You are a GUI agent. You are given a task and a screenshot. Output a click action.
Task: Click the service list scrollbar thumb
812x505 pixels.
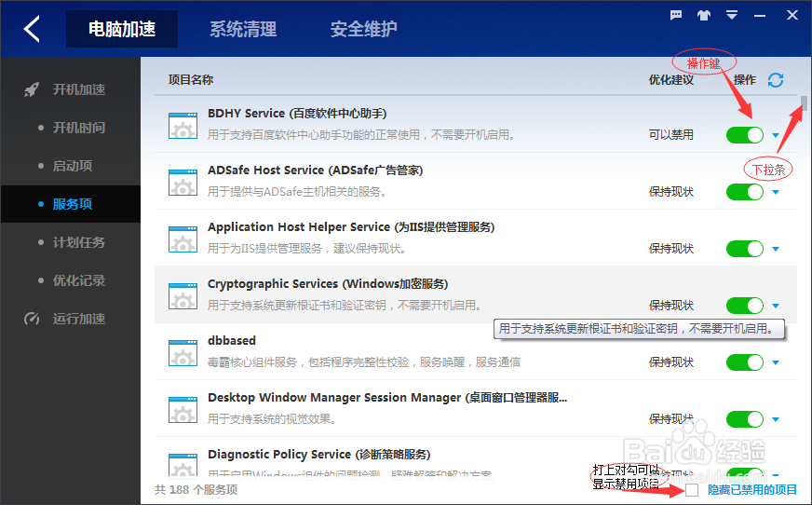tap(804, 103)
